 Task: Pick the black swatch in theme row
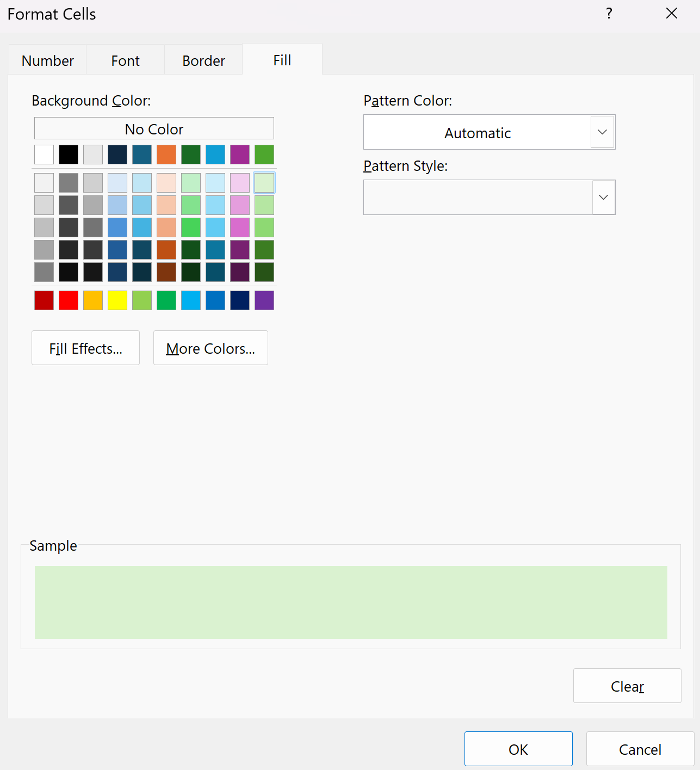69,155
